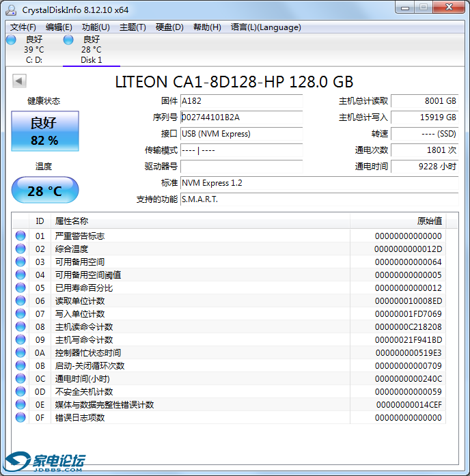The width and height of the screenshot is (470, 476).
Task: Select the 启动-关闭循环次数 attribute row
Action: click(x=229, y=365)
